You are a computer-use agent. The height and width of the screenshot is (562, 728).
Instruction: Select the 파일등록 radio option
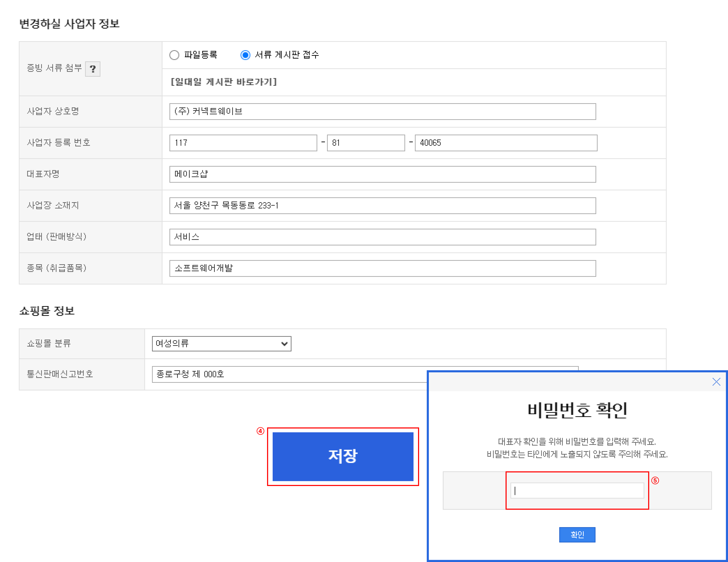click(x=174, y=55)
